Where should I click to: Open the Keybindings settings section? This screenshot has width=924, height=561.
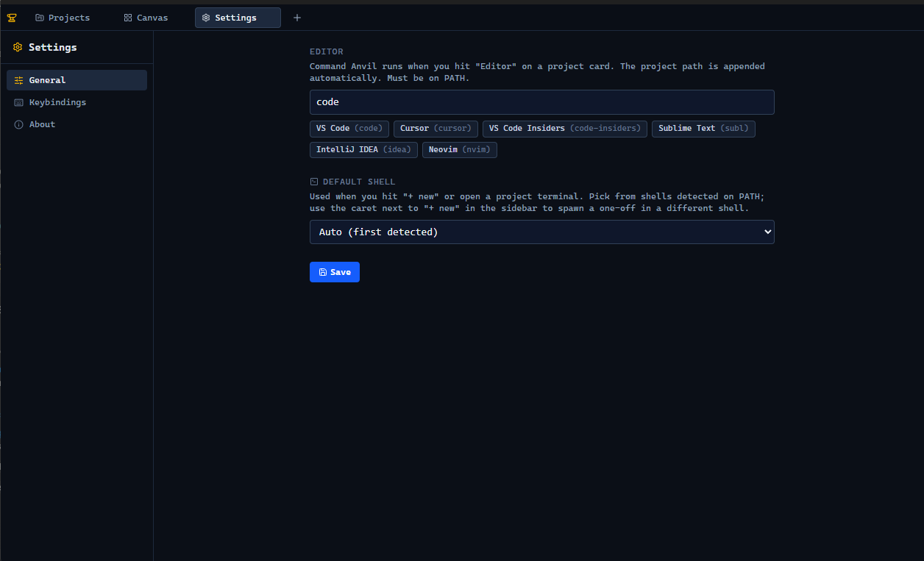click(x=77, y=102)
